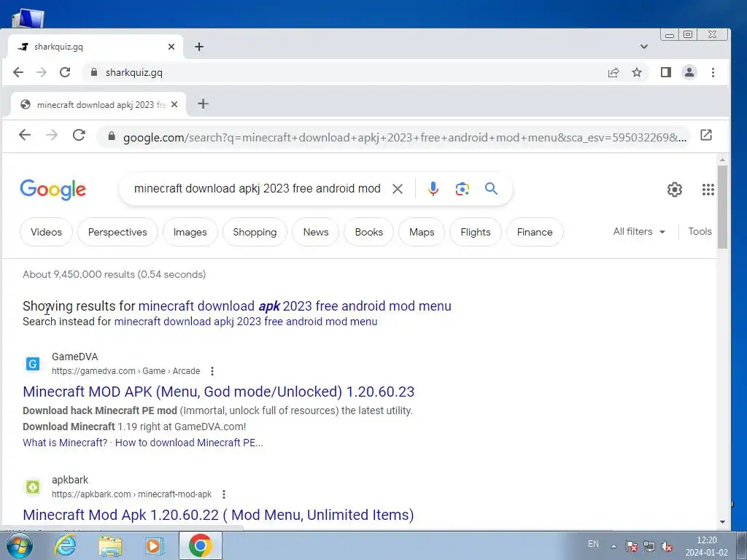Viewport: 747px width, 560px height.
Task: Open Windows Media Player from taskbar
Action: 154,545
